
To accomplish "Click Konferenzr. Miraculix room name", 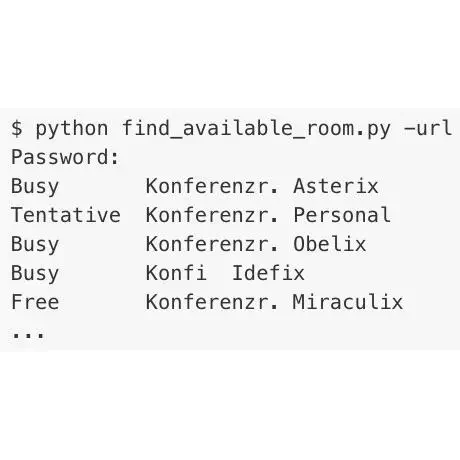I will 274,302.
